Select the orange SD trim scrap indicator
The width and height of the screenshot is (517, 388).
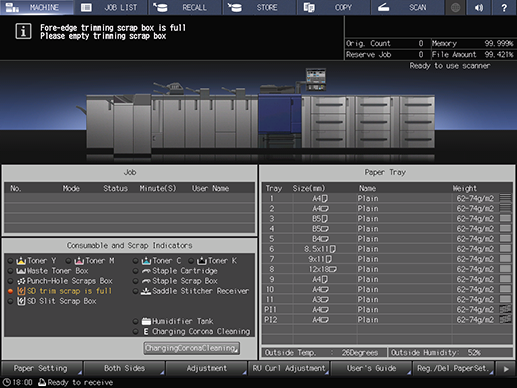[x=10, y=291]
